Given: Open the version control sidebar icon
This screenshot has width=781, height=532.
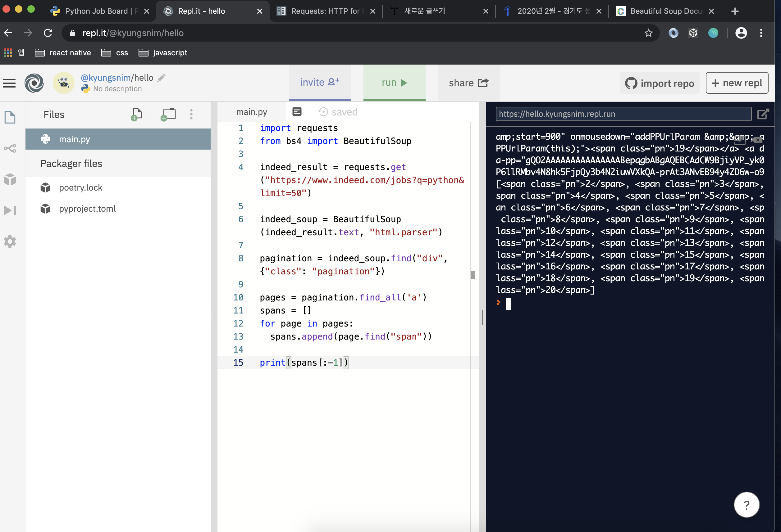Looking at the screenshot, I should pos(10,148).
